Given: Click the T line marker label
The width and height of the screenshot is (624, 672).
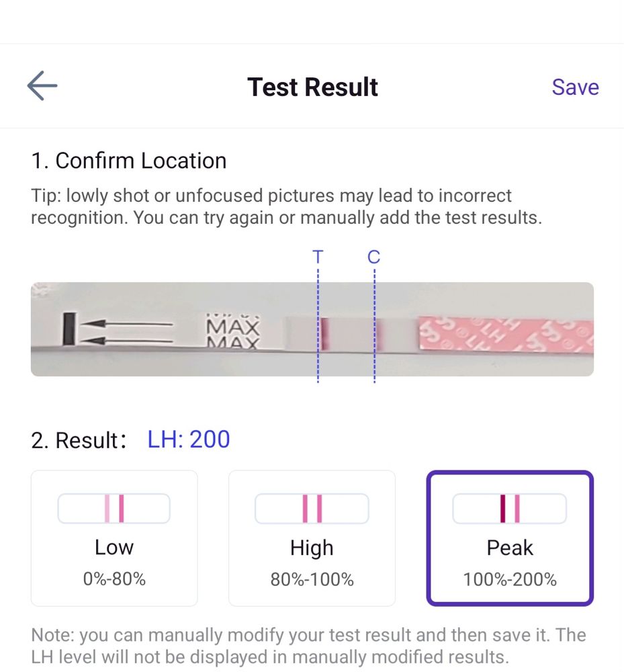Looking at the screenshot, I should (x=318, y=257).
